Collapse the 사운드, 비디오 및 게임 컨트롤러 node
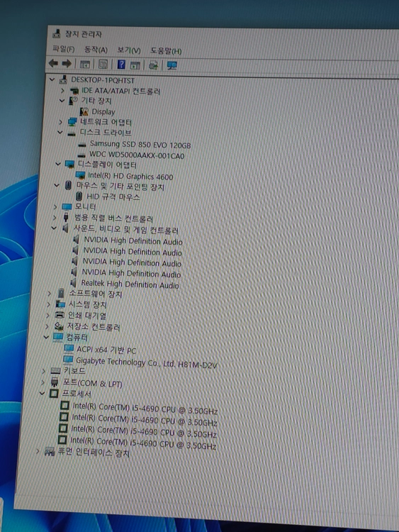399x532 pixels. coord(54,228)
